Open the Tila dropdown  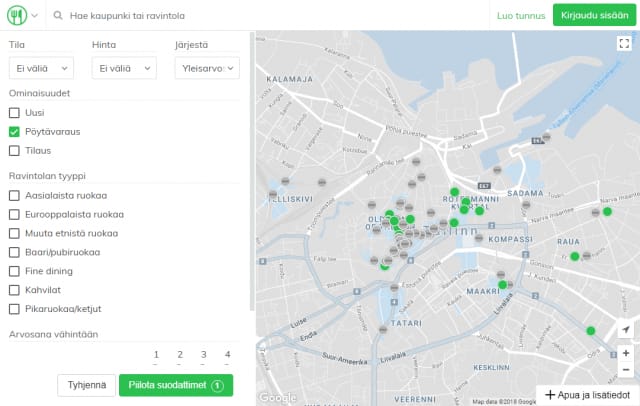[41, 68]
